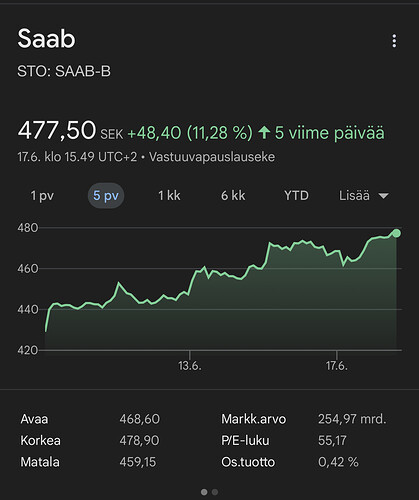The image size is (419, 500).
Task: Click the P/E-luku value 55,17
Action: coord(332,441)
